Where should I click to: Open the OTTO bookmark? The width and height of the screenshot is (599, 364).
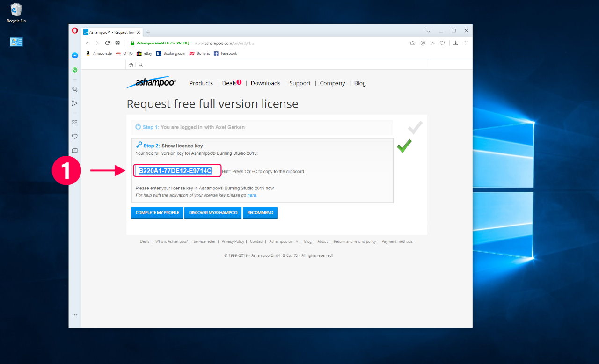124,53
